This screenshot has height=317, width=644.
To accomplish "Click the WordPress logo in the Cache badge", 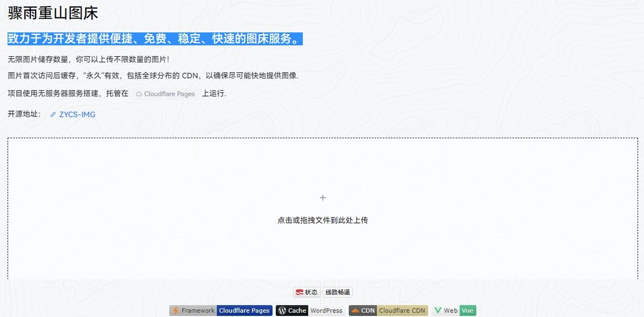I will pyautogui.click(x=282, y=311).
